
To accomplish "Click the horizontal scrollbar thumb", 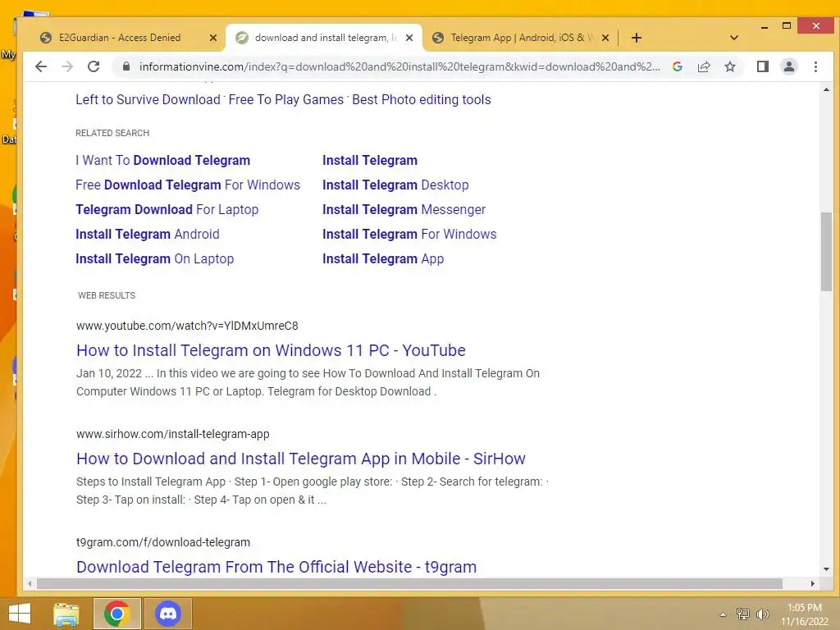I will pyautogui.click(x=410, y=583).
